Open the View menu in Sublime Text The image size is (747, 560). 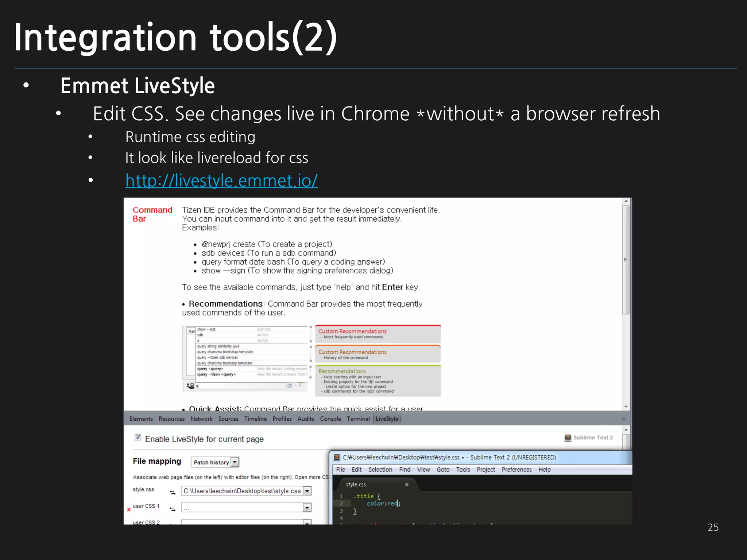point(423,470)
